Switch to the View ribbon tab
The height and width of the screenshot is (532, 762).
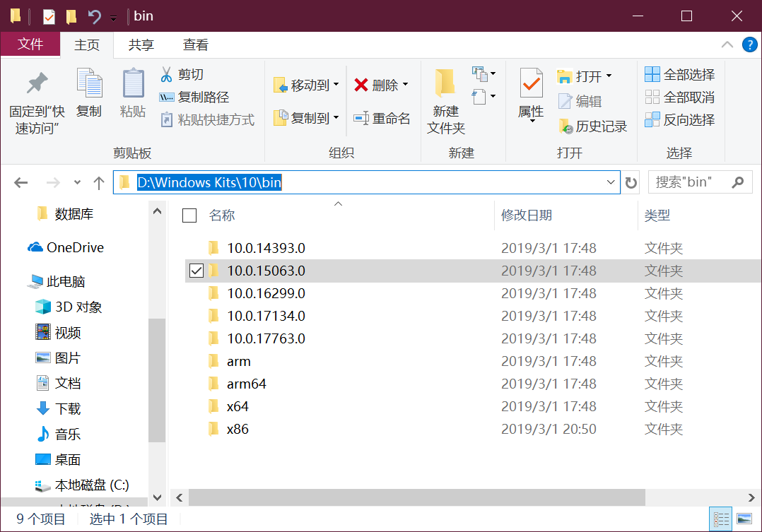(195, 45)
